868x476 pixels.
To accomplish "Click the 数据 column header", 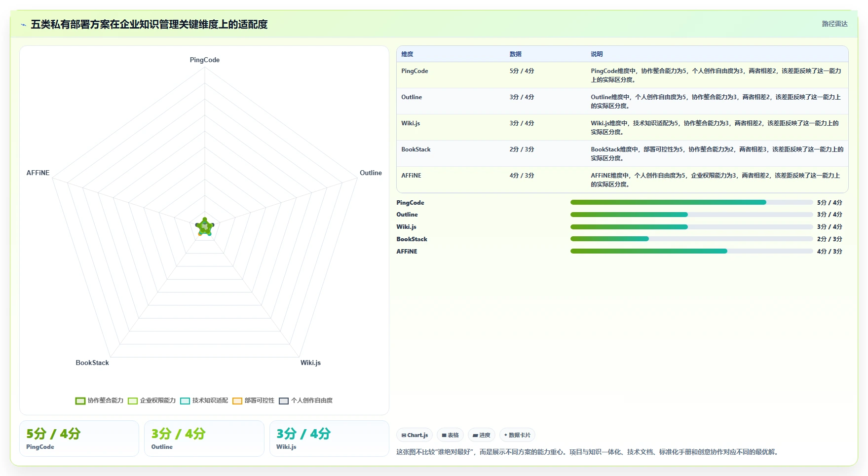I will point(516,54).
